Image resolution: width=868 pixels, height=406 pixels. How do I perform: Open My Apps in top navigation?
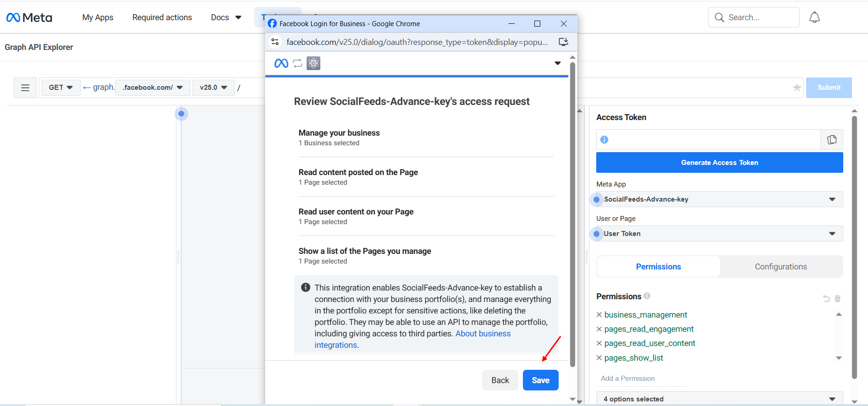pyautogui.click(x=98, y=17)
